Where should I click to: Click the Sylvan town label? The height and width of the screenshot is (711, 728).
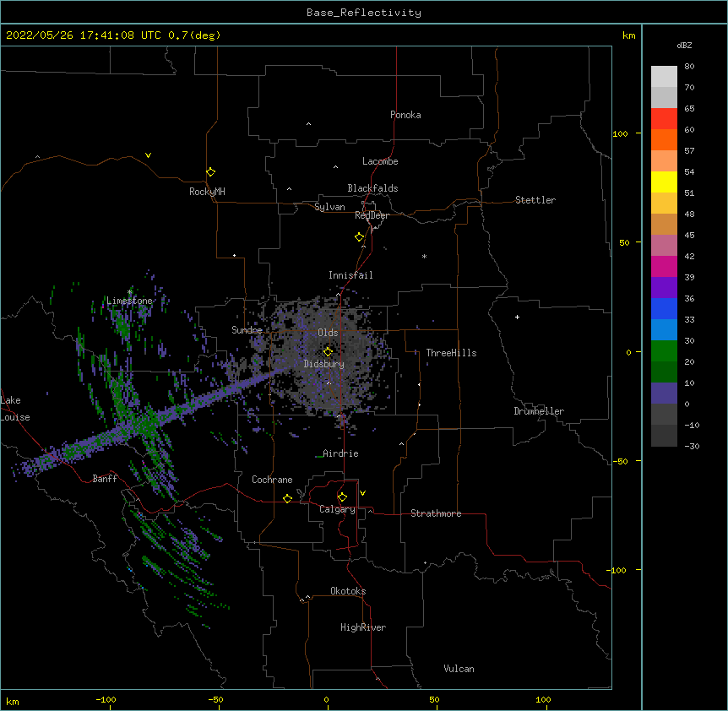329,207
